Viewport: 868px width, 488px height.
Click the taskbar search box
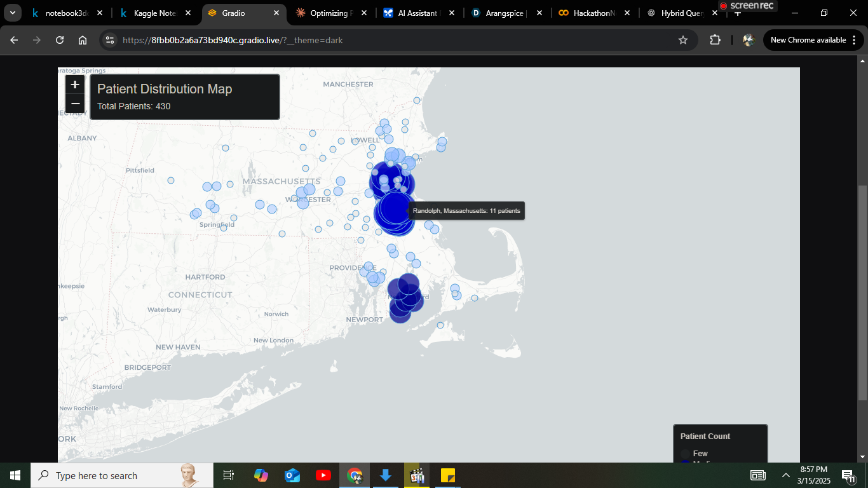click(x=122, y=475)
